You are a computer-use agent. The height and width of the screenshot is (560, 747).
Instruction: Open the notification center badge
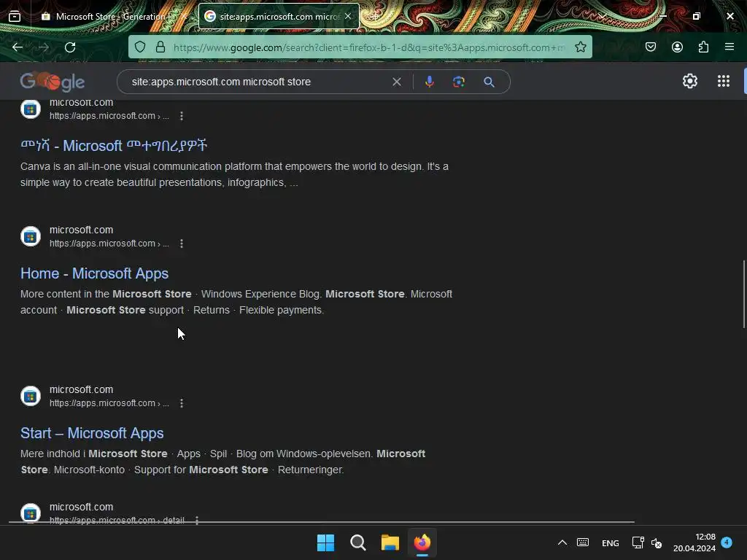click(727, 542)
